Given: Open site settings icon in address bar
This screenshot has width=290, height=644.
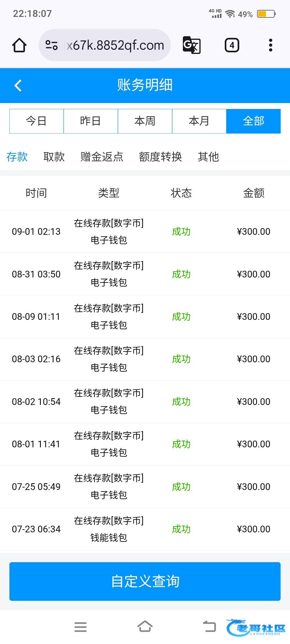Looking at the screenshot, I should [52, 45].
